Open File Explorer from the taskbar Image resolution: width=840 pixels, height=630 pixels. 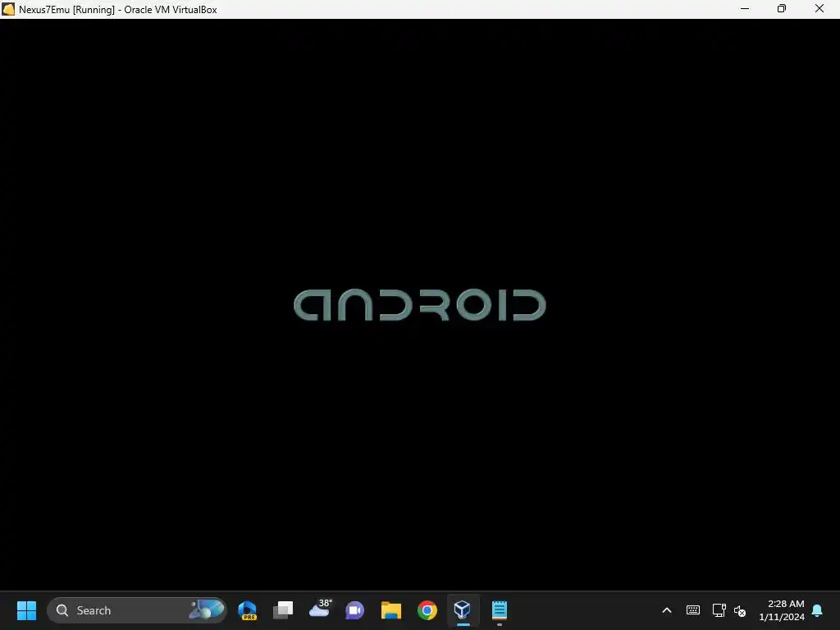pyautogui.click(x=391, y=610)
